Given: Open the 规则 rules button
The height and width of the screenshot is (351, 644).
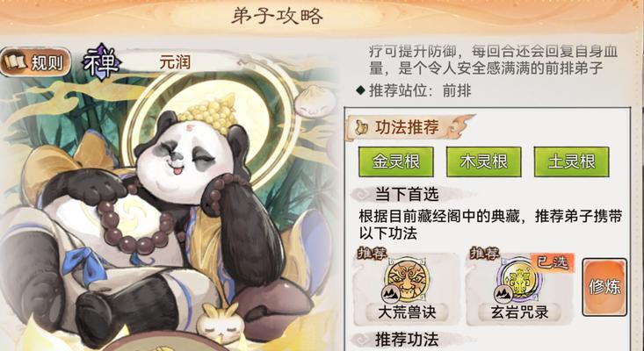Looking at the screenshot, I should tap(35, 62).
